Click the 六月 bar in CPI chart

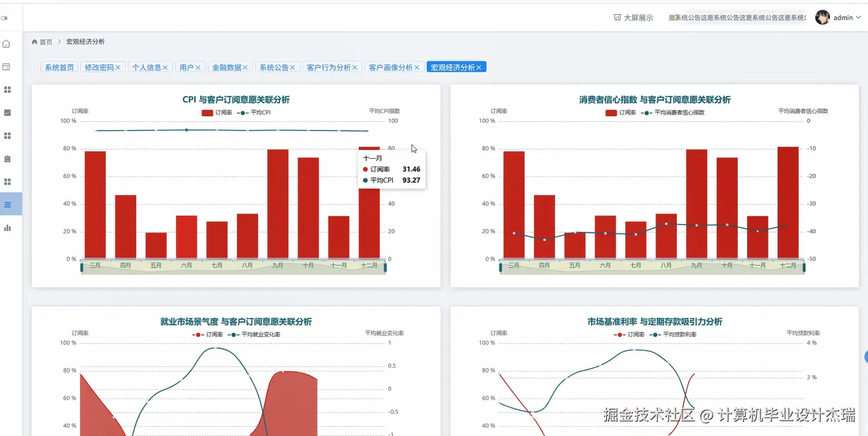coord(186,237)
